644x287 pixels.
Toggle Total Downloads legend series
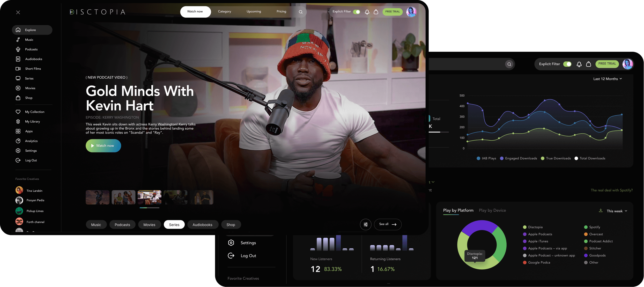590,158
